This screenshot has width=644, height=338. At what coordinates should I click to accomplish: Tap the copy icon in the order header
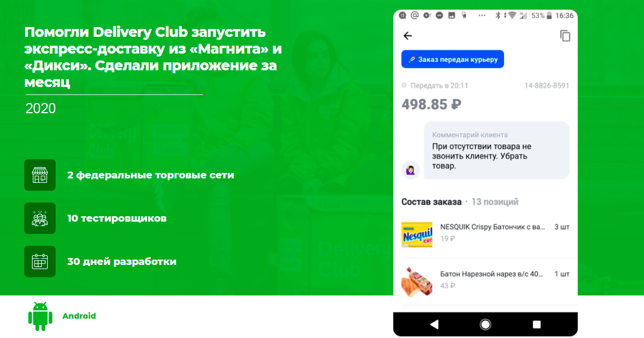coord(565,36)
